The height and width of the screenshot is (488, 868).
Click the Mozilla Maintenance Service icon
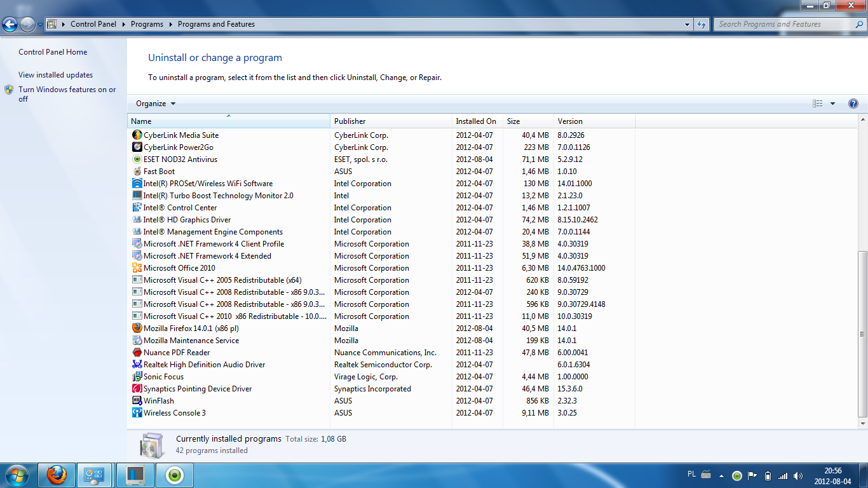(137, 341)
